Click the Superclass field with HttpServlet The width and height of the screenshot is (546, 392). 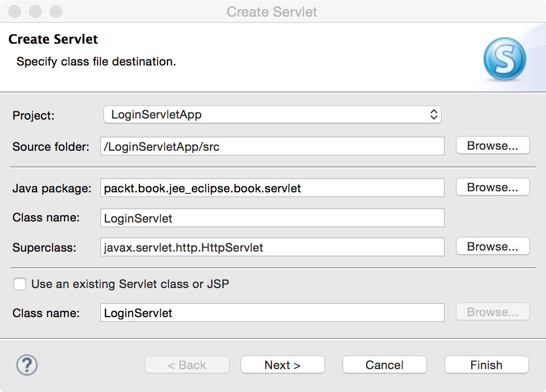click(x=272, y=247)
